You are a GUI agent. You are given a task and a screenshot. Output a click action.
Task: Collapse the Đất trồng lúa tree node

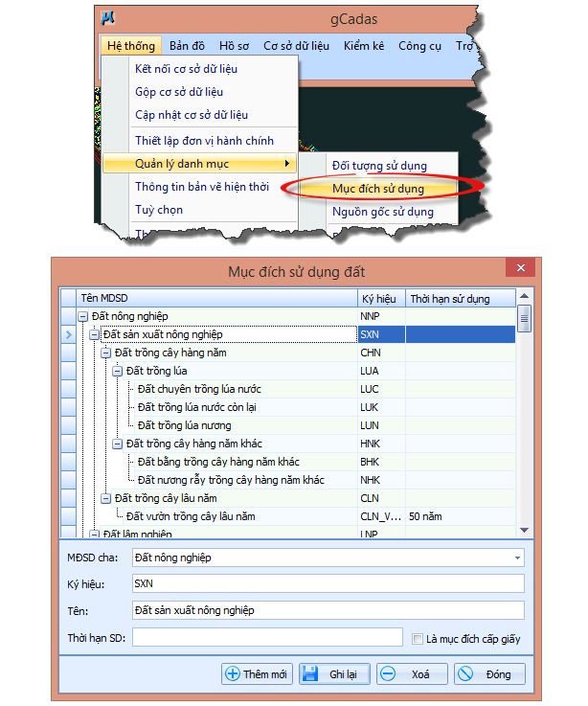point(118,371)
